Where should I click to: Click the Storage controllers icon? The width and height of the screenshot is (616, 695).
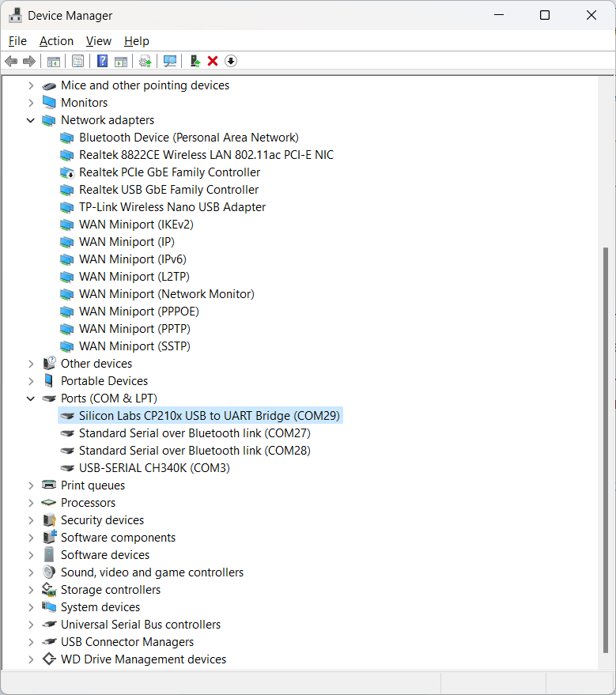point(49,590)
